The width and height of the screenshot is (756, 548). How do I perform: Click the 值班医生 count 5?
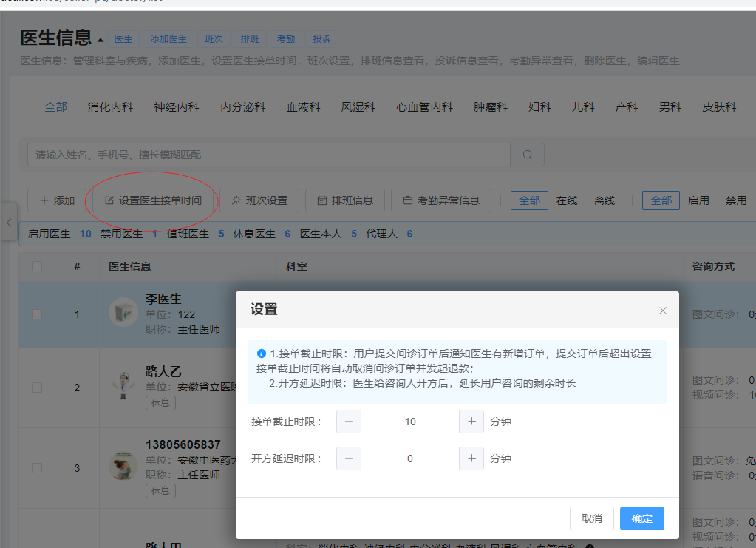click(x=221, y=234)
